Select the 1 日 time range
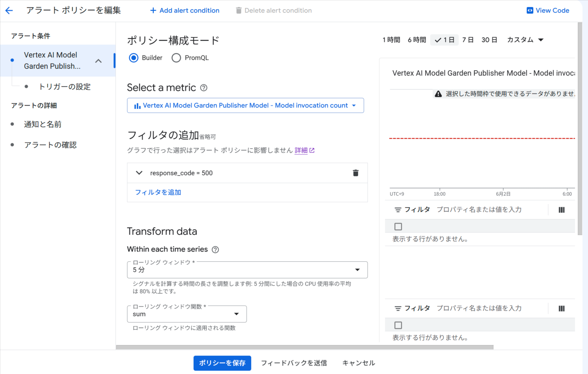 (444, 40)
